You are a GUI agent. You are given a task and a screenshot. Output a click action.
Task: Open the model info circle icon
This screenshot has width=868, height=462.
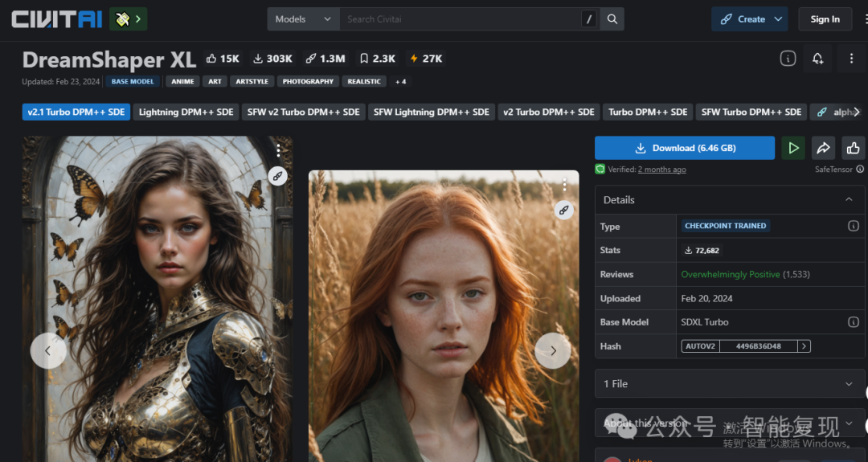click(788, 58)
